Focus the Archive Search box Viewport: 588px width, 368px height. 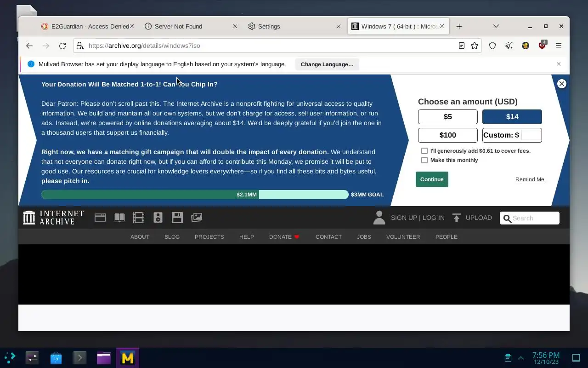click(530, 218)
